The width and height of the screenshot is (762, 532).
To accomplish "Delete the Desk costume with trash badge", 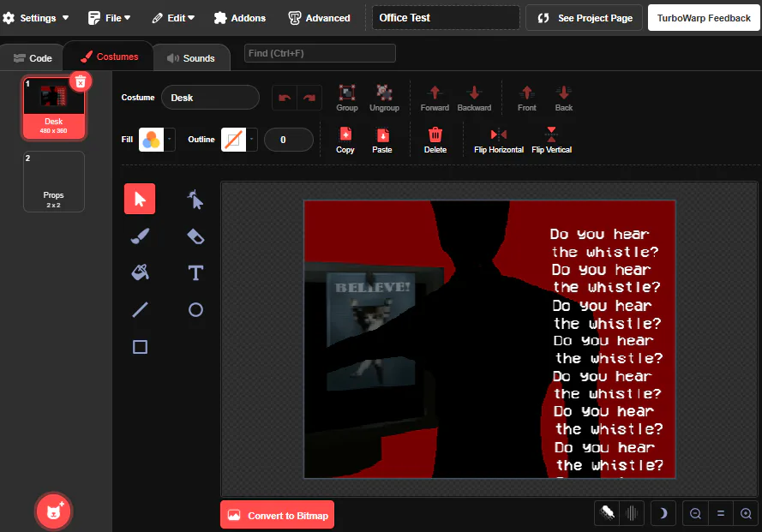I will coord(81,81).
